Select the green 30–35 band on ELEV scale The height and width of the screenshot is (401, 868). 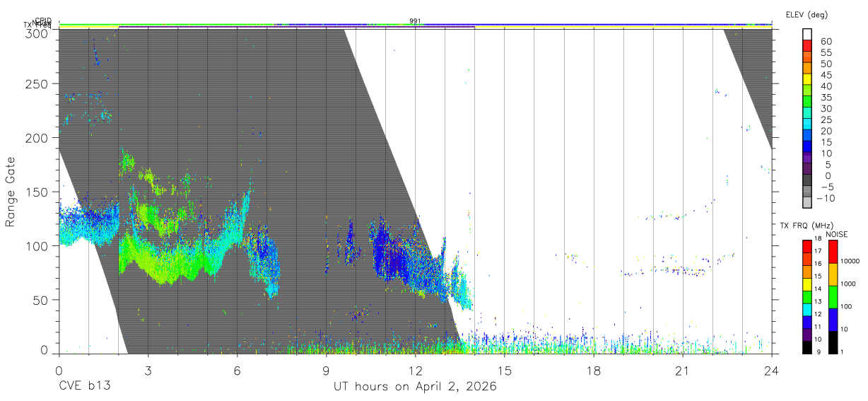coord(808,103)
